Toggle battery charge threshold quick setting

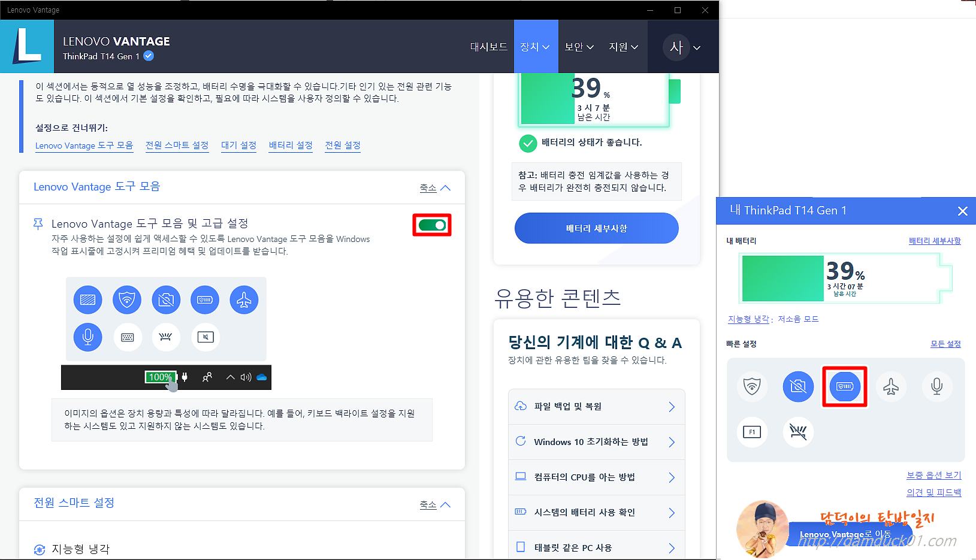pyautogui.click(x=845, y=386)
